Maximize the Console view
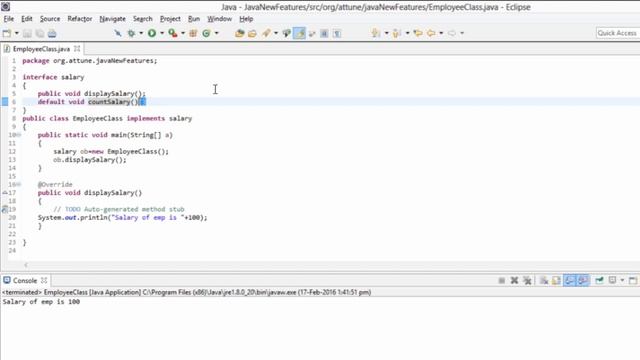This screenshot has width=640, height=360. tap(633, 280)
